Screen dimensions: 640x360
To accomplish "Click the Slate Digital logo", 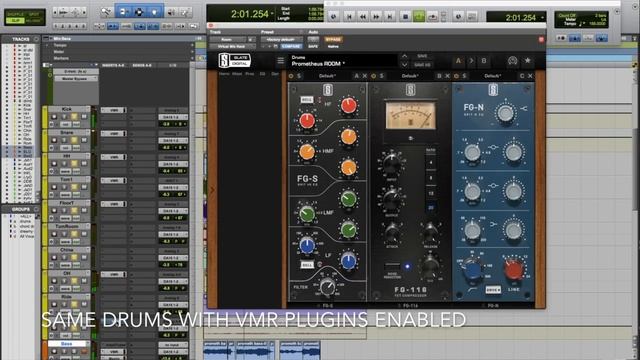I will coord(235,61).
